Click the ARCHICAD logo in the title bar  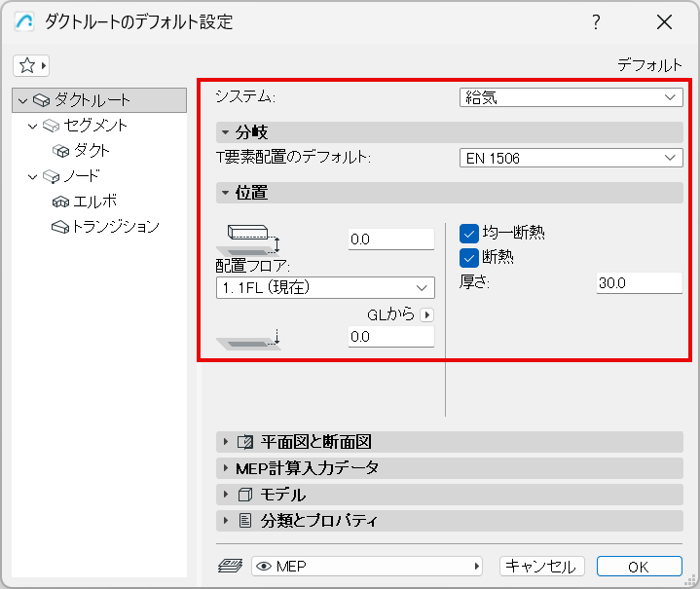(x=23, y=21)
